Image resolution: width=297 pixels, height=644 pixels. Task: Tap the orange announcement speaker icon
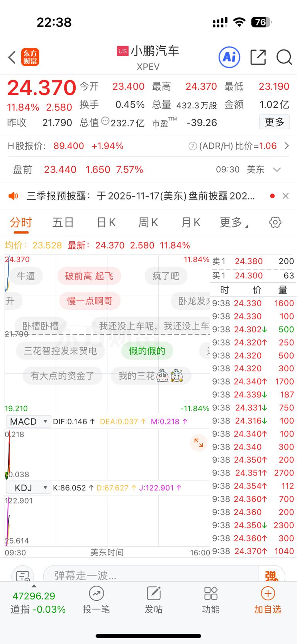[14, 196]
